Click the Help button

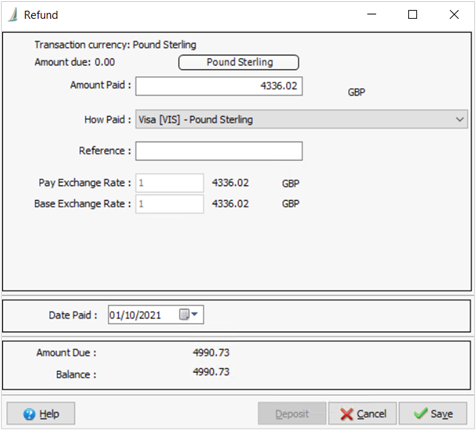point(41,414)
